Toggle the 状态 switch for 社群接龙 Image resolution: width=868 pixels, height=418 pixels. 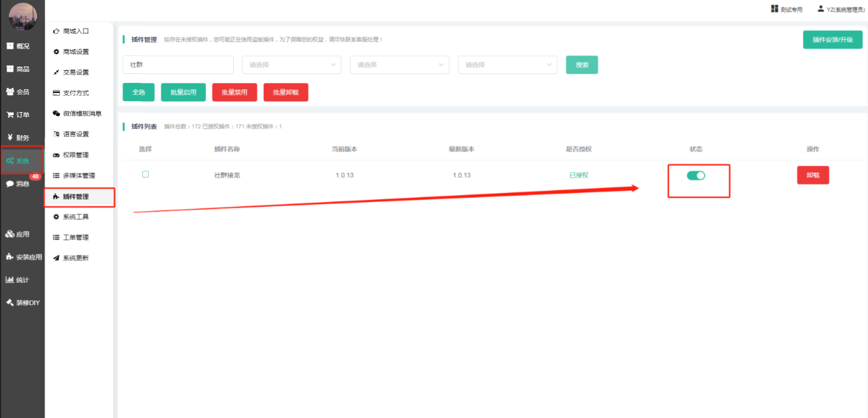point(696,176)
